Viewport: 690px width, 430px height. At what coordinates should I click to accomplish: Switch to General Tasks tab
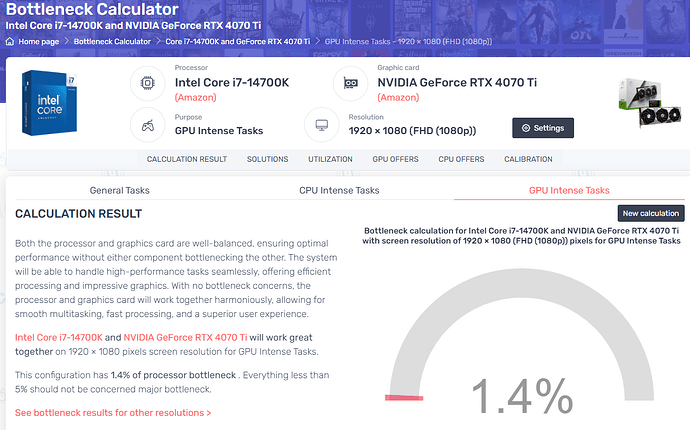(x=120, y=190)
